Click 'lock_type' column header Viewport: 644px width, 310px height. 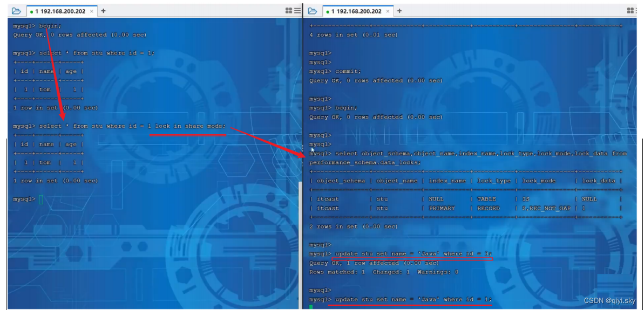click(x=494, y=181)
